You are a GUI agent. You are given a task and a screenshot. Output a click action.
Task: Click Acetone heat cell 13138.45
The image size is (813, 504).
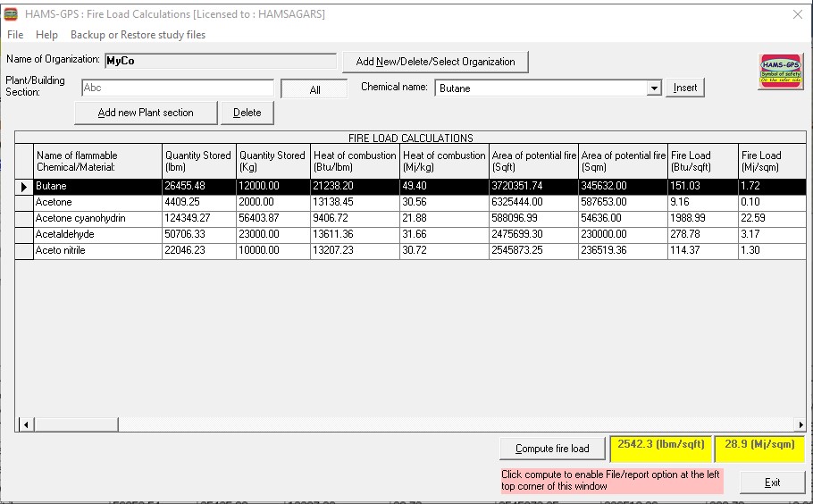(x=356, y=202)
